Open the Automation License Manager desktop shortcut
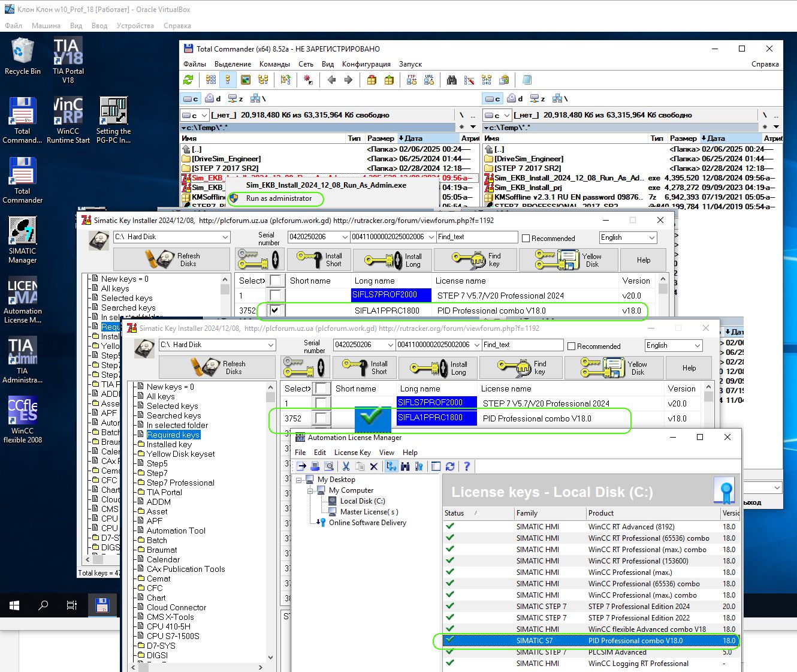Screen dimensions: 797x672 coord(23,300)
